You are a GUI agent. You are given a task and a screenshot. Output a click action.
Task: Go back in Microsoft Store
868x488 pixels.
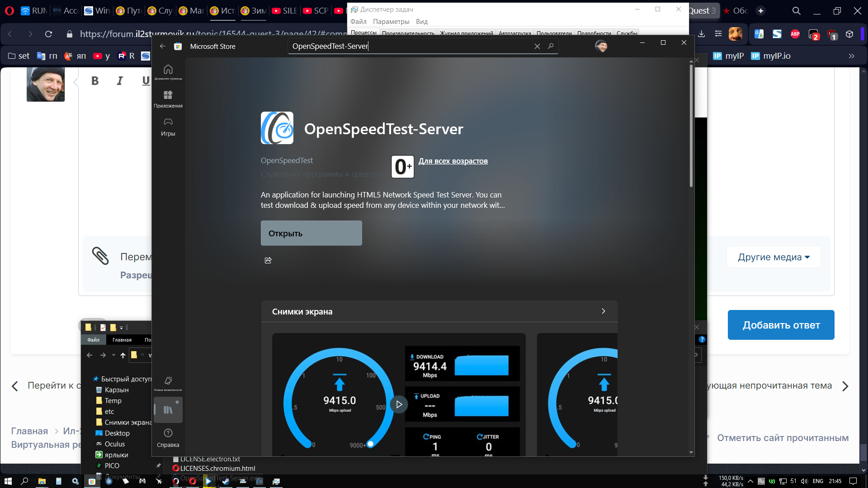coord(163,46)
